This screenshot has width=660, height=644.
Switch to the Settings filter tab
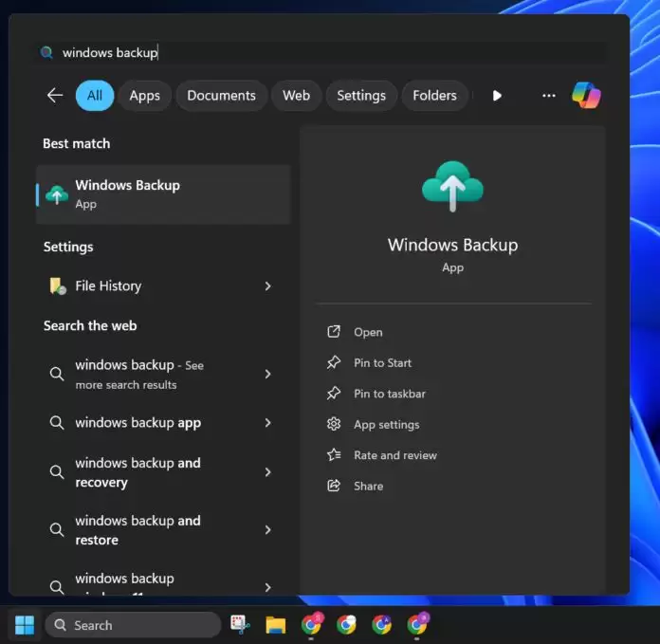tap(361, 96)
